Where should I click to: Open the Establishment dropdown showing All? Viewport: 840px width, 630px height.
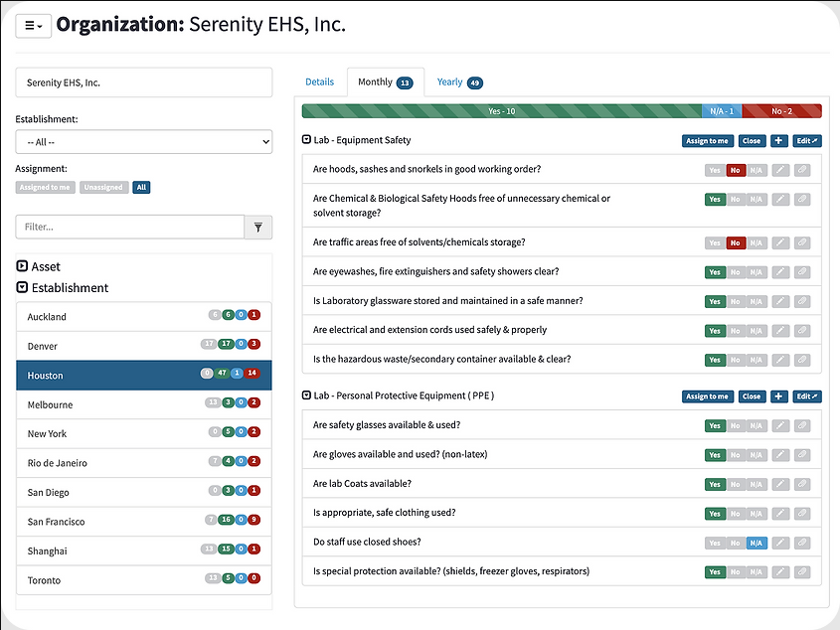click(143, 142)
